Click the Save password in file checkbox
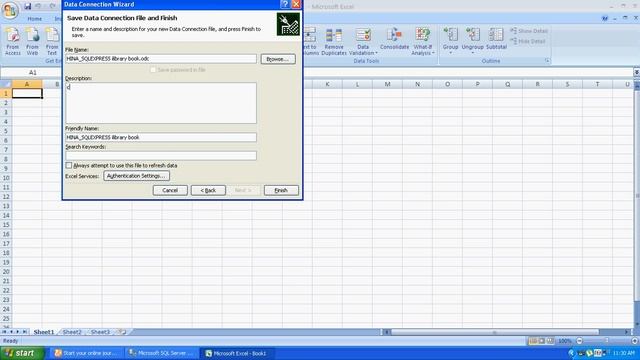 click(x=153, y=70)
